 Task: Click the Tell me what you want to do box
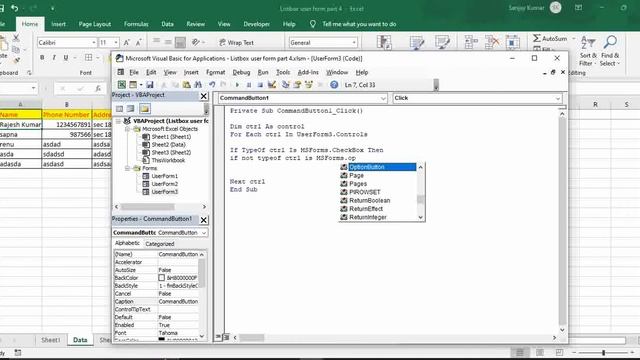[359, 24]
